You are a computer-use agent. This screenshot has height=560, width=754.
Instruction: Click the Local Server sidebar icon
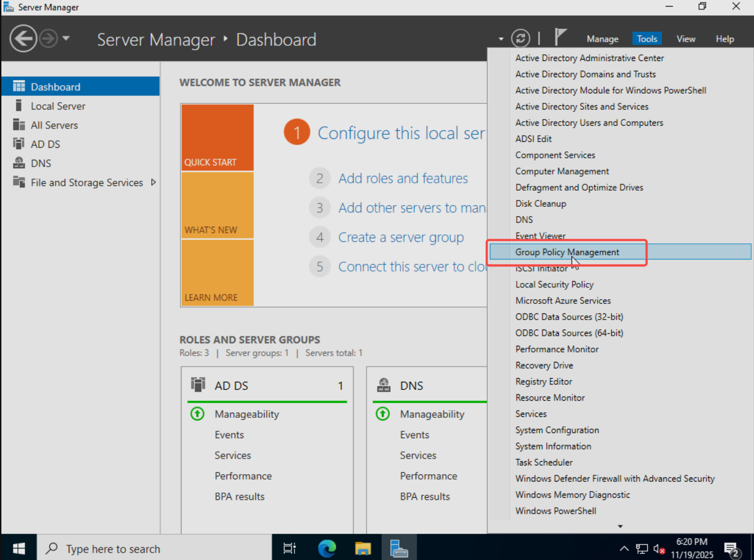18,106
